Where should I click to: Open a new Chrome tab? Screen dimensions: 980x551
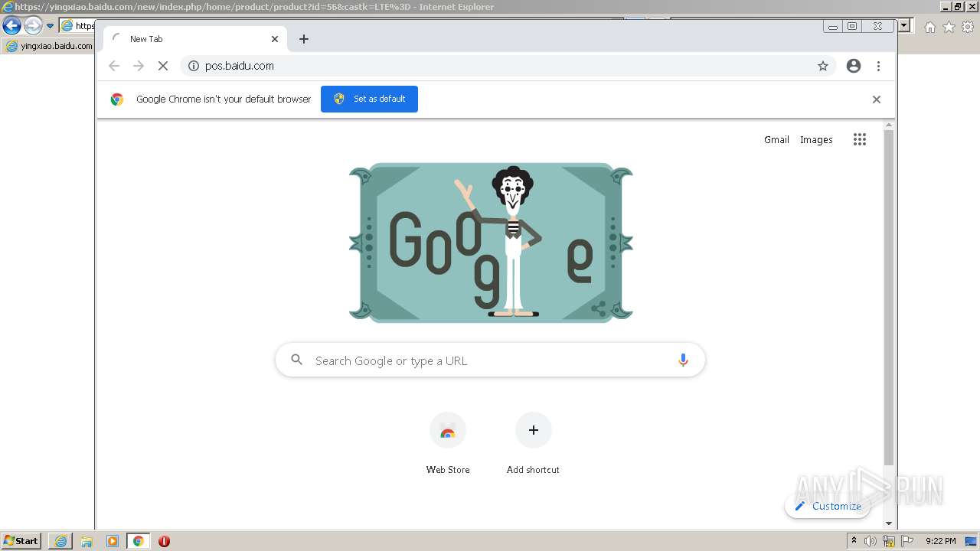(304, 39)
